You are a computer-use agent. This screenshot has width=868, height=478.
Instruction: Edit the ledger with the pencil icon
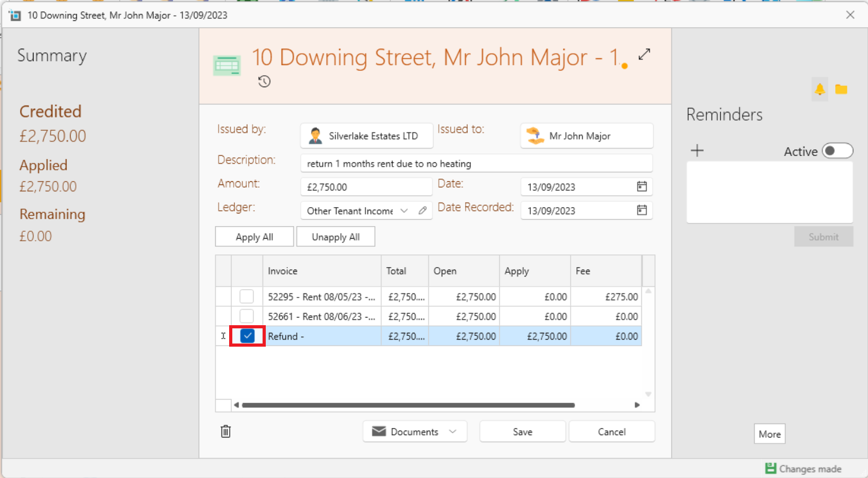click(423, 211)
